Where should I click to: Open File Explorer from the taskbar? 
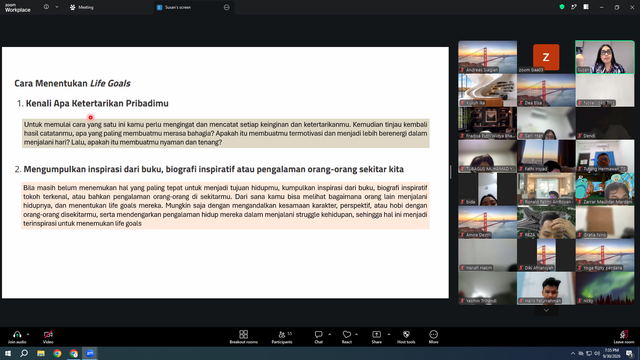(41, 353)
